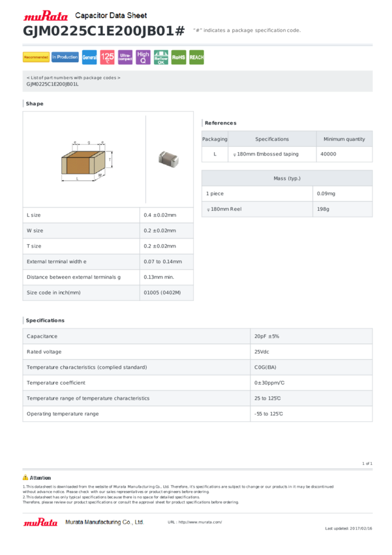Viewport: 392px width, 555px height.
Task: Click the Capacitor Data Sheet heading
Action: [x=111, y=16]
